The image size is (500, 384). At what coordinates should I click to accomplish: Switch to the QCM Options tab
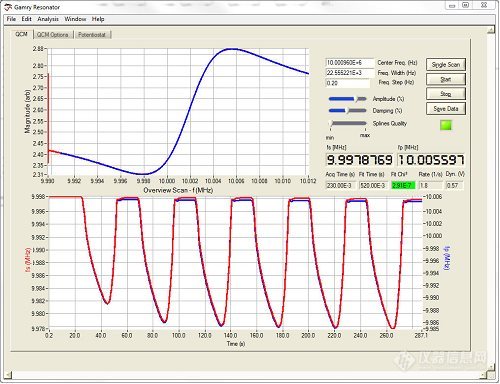53,35
